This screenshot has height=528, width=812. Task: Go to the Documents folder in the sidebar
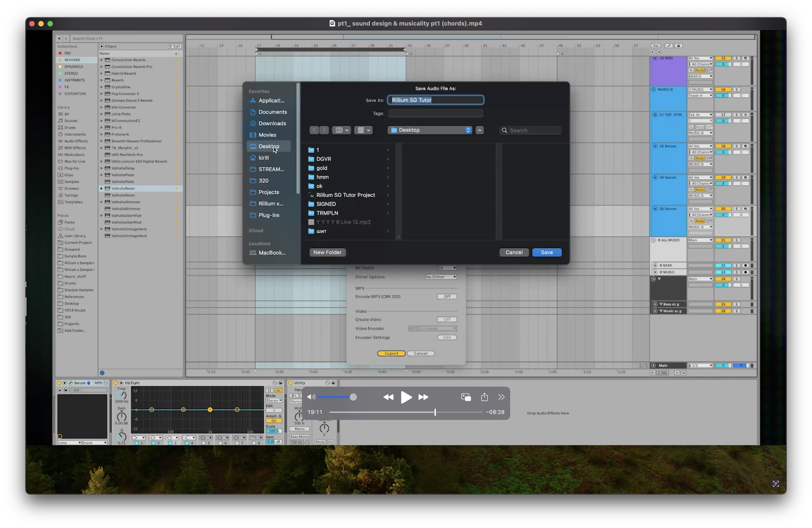[x=269, y=112]
